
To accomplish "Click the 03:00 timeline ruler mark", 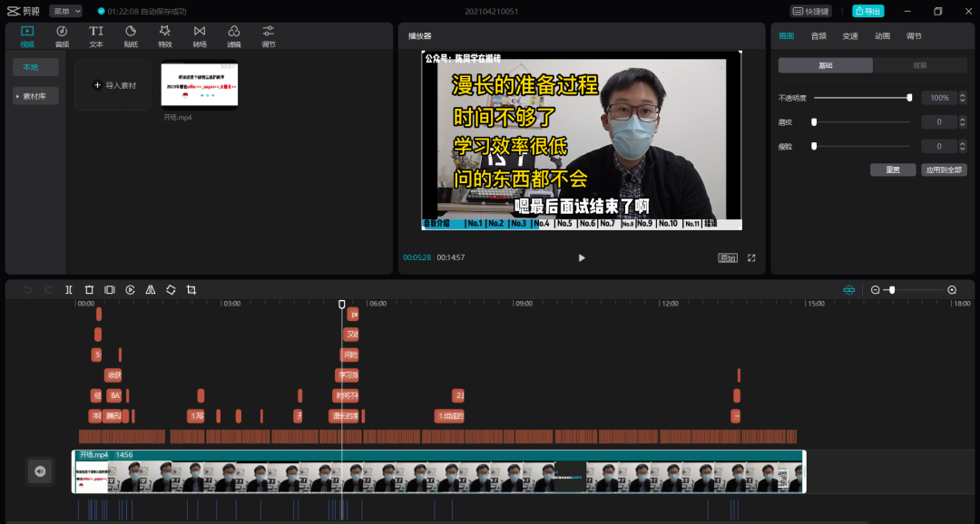I will 231,304.
